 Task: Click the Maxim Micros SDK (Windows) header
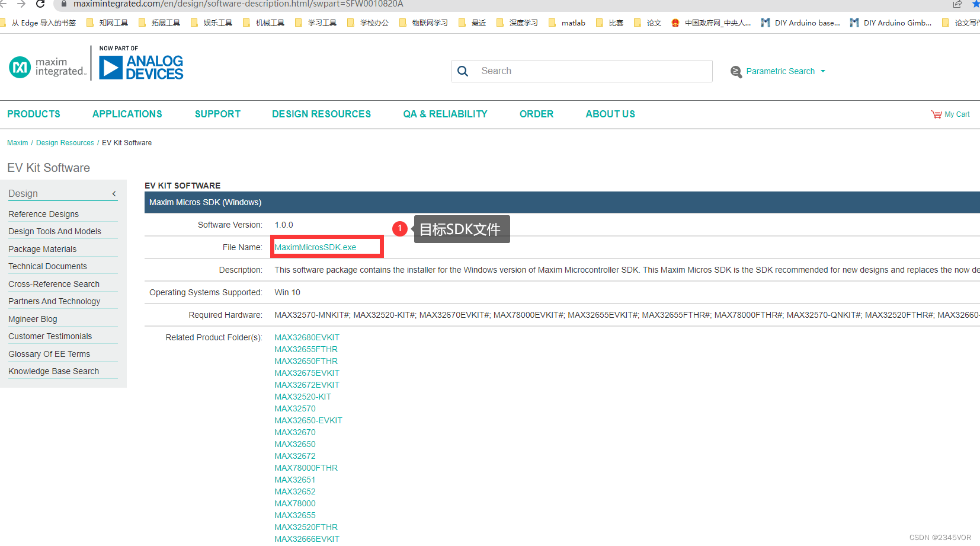pyautogui.click(x=562, y=202)
